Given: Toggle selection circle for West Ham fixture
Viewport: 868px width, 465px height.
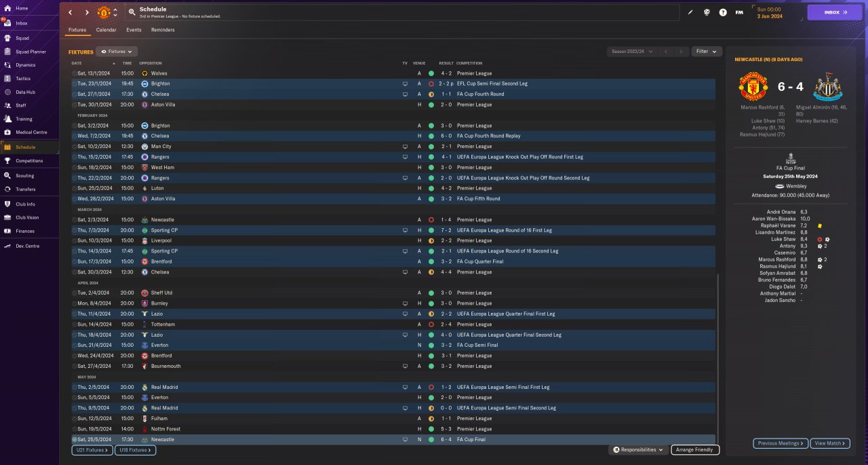Looking at the screenshot, I should [x=75, y=167].
